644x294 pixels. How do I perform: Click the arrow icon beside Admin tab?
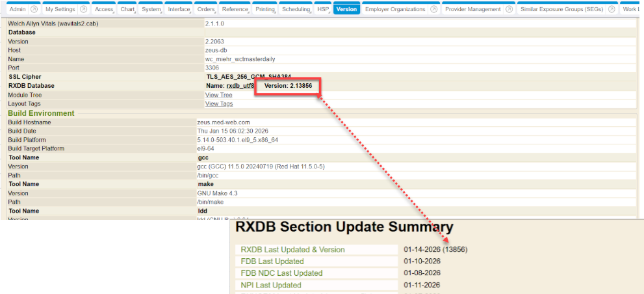(x=33, y=9)
